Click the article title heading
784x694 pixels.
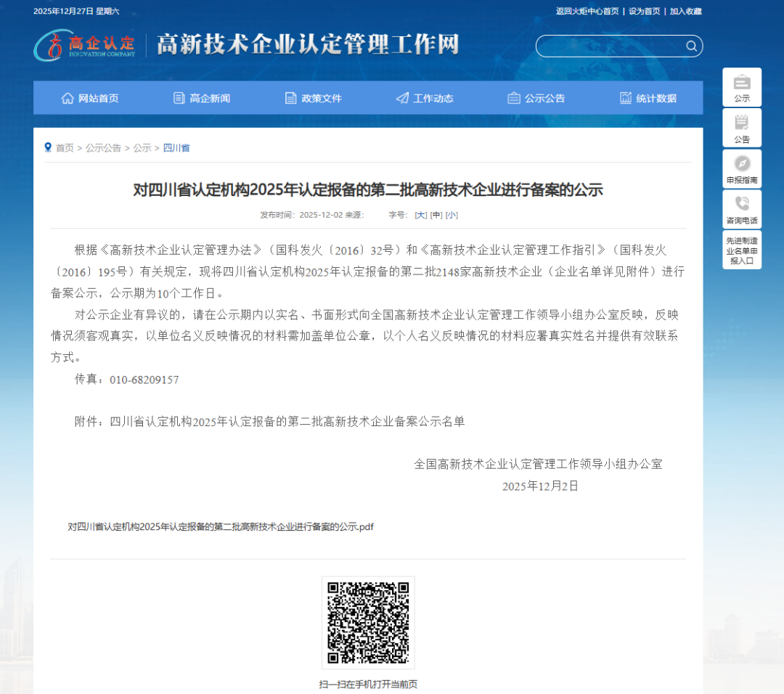point(368,190)
